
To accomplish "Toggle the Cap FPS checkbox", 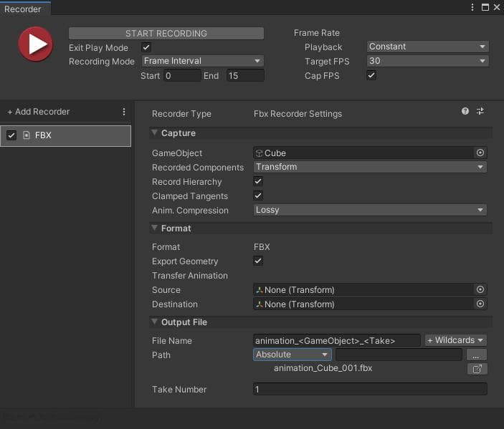I will click(371, 75).
